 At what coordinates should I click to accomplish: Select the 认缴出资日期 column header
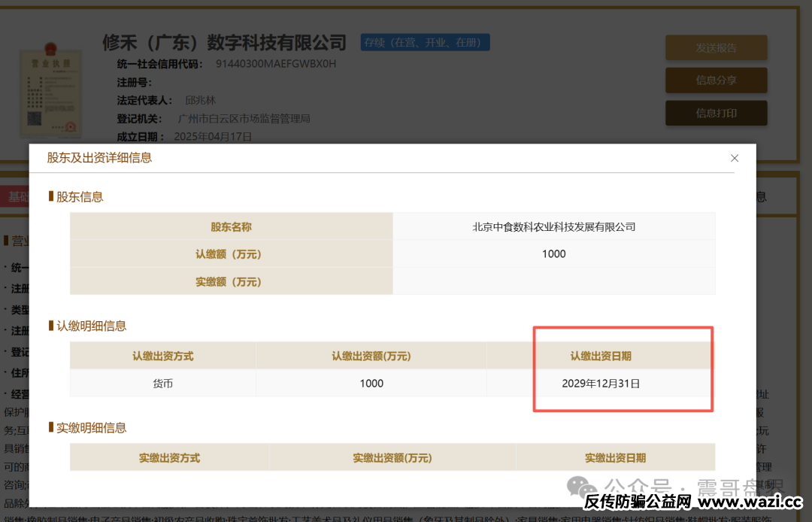point(600,356)
